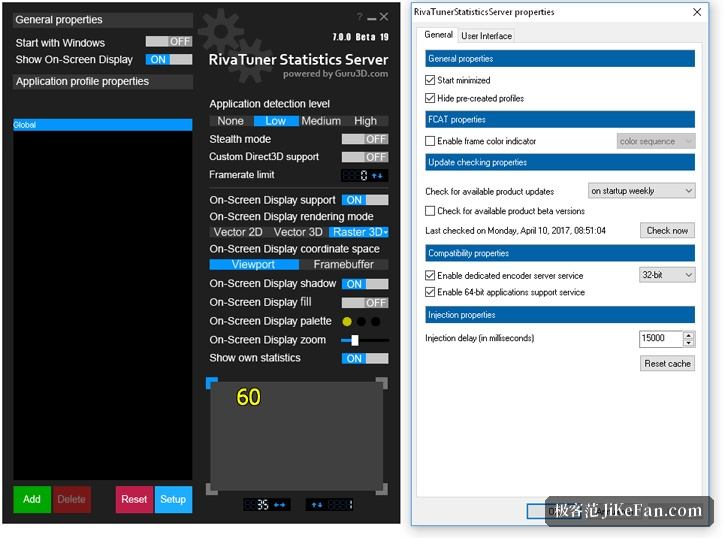Click the blue Setup button

[173, 500]
